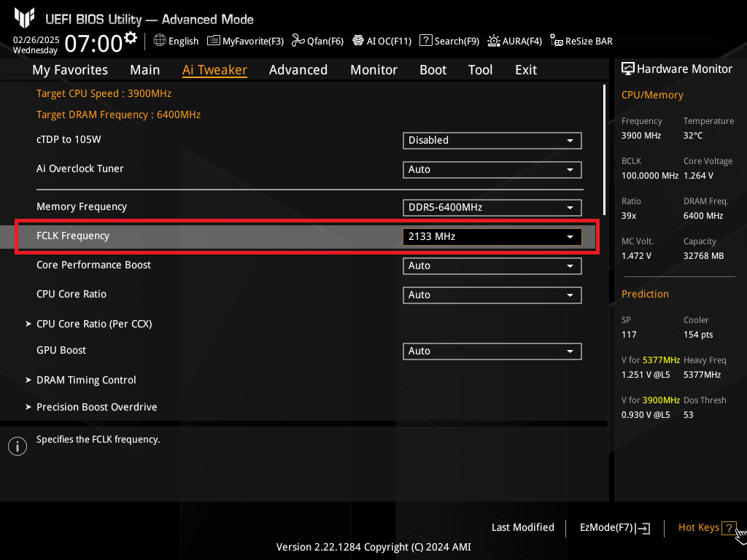Image resolution: width=747 pixels, height=560 pixels.
Task: Select the GPU Boost label
Action: [61, 350]
